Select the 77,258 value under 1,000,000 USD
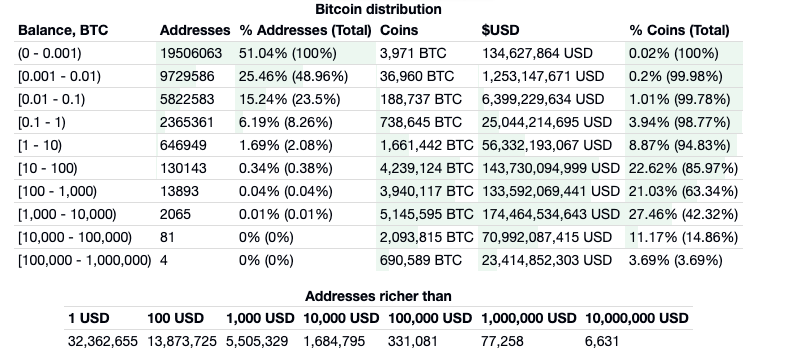Screen dimensions: 800x363 click(502, 341)
